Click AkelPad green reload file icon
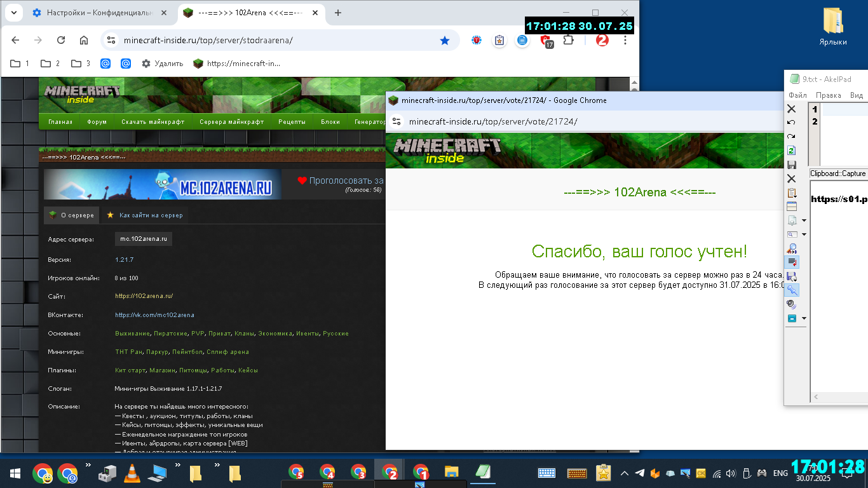Screen dimensions: 868x488 coord(791,151)
